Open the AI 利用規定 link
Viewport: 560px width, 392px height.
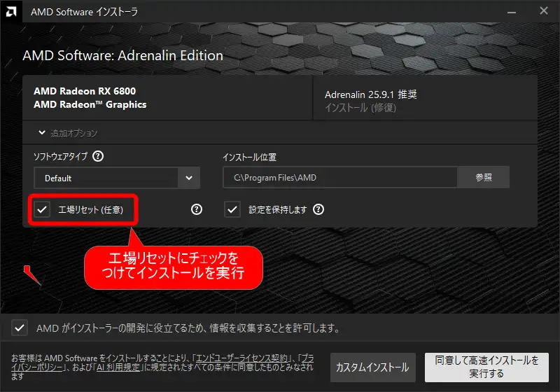coord(121,367)
